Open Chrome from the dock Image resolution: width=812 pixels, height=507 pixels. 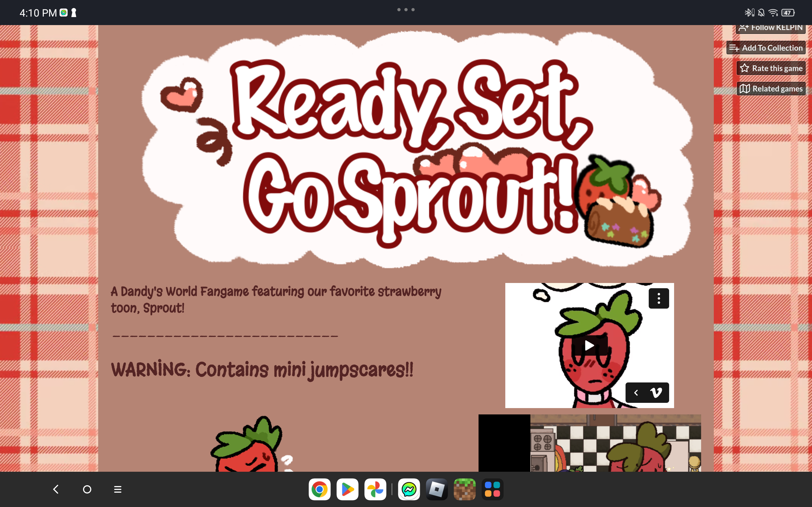pos(319,489)
